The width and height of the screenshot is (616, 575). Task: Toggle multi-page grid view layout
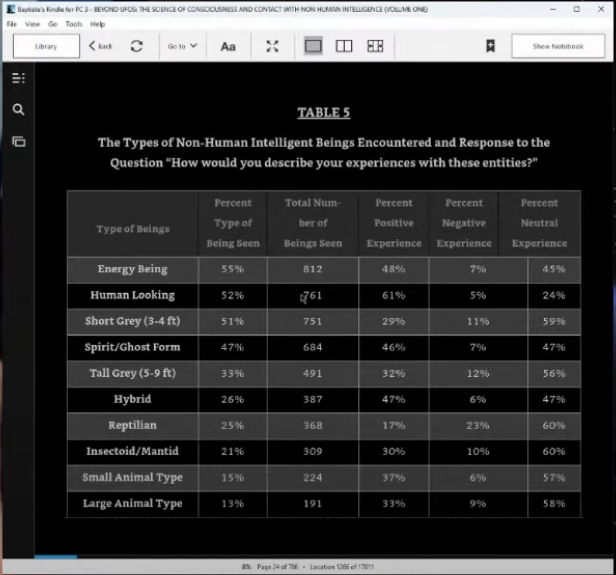(x=375, y=46)
